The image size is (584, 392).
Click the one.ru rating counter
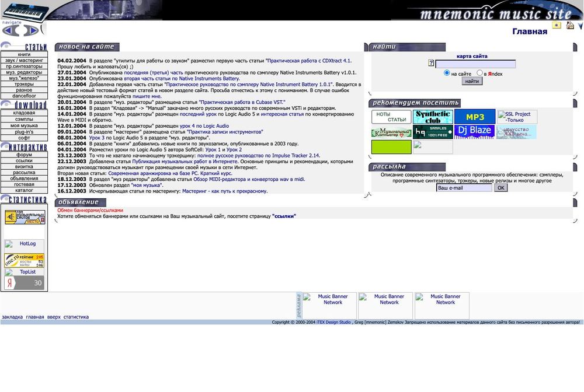[24, 260]
